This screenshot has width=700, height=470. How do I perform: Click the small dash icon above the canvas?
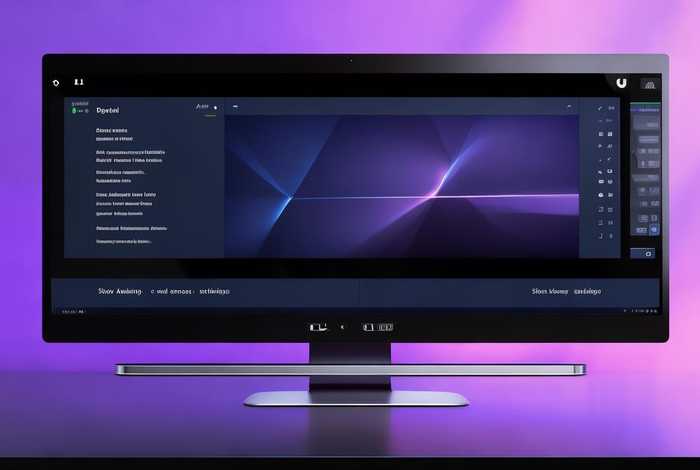click(236, 107)
